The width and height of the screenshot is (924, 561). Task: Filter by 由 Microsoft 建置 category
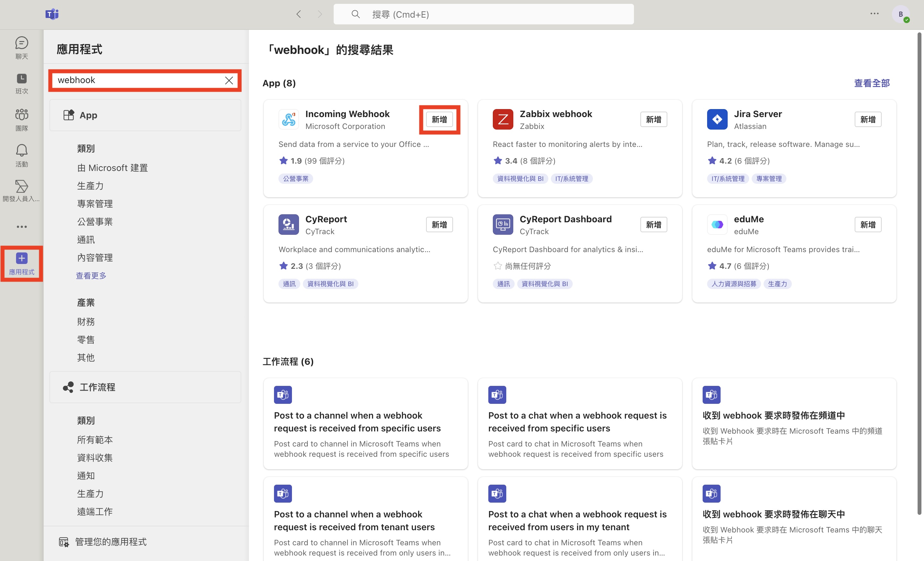[x=113, y=168]
